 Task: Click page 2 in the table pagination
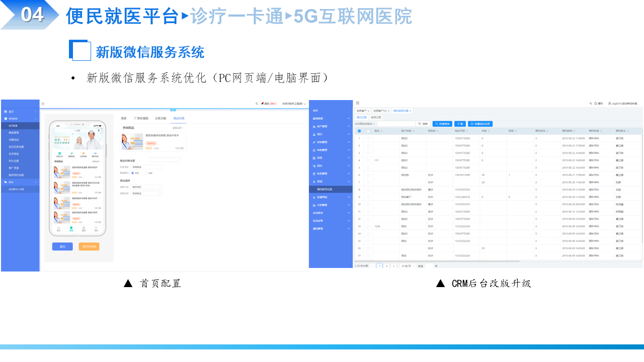tap(386, 266)
